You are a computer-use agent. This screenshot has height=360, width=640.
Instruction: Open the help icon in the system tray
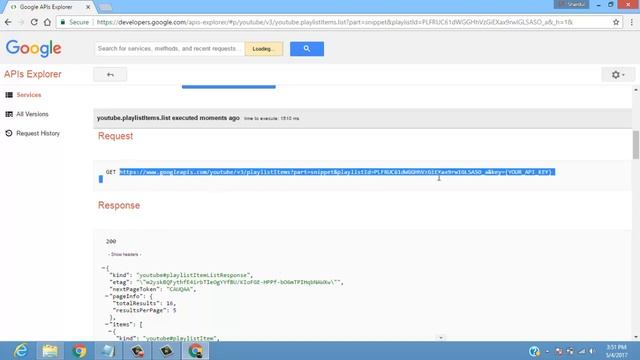pyautogui.click(x=534, y=351)
